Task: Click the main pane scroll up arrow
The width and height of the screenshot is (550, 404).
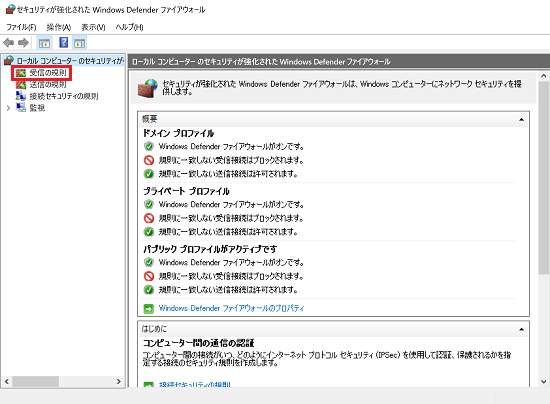Action: point(544,76)
